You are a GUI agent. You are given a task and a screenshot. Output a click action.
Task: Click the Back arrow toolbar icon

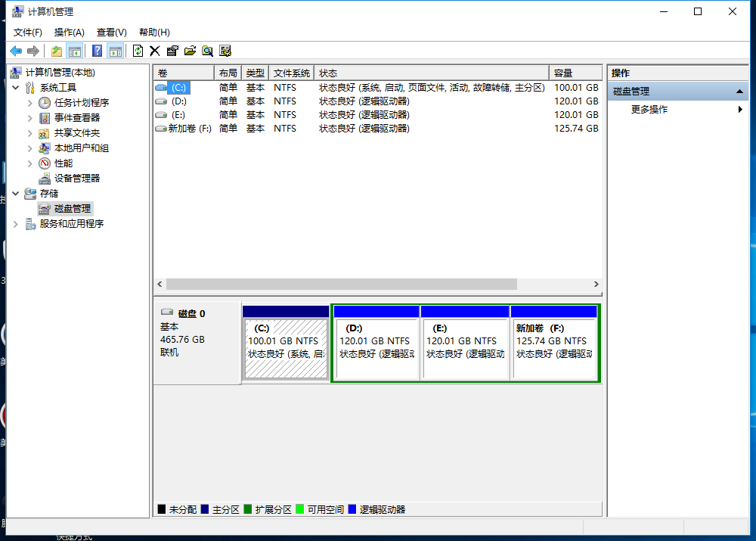16,51
